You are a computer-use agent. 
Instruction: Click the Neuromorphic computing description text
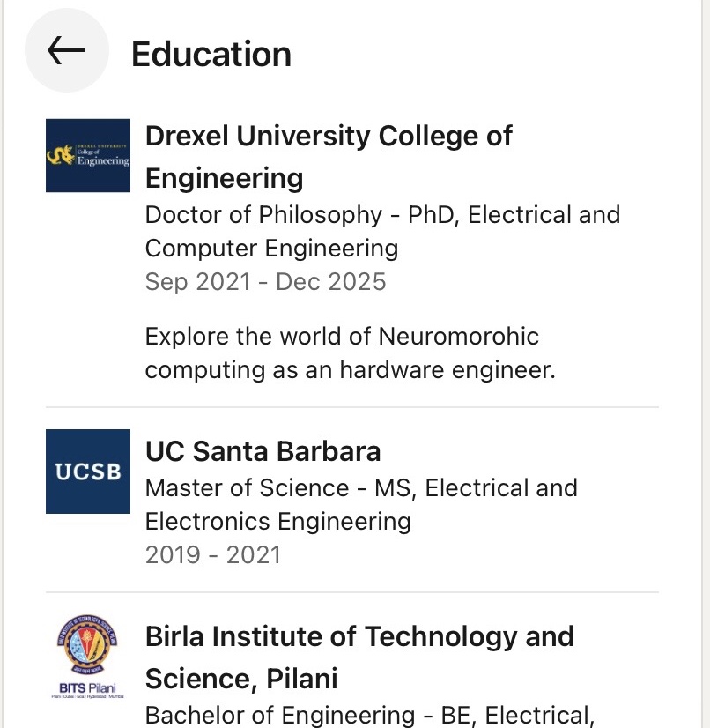pos(342,337)
